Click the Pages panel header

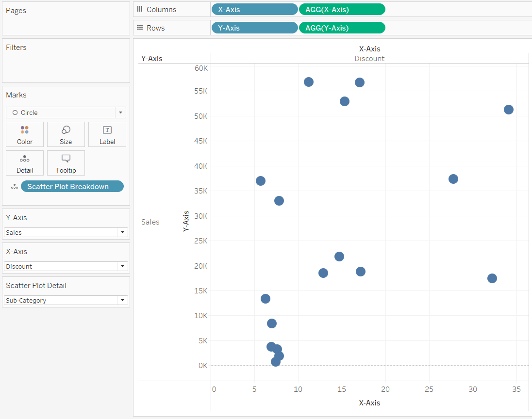(17, 10)
